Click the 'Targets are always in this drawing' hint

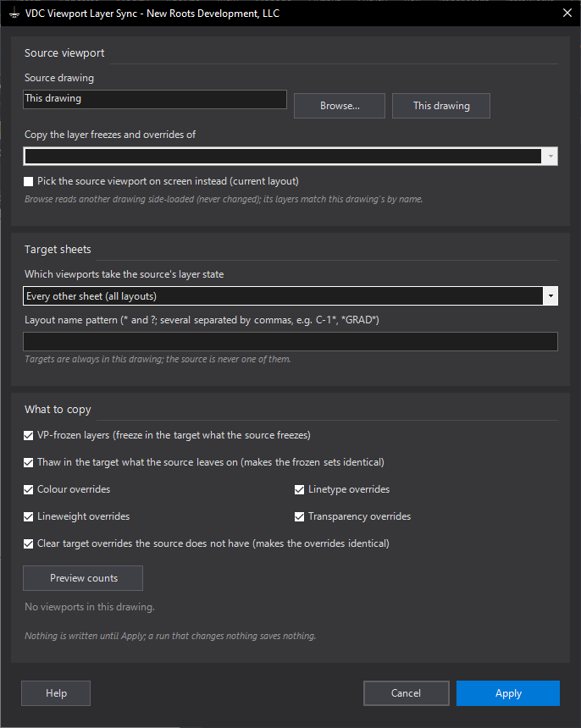click(158, 359)
